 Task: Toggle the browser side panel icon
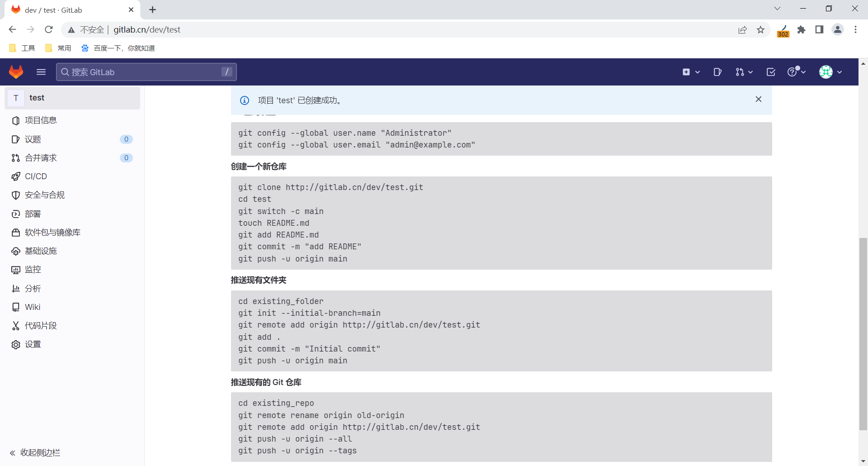pos(819,29)
